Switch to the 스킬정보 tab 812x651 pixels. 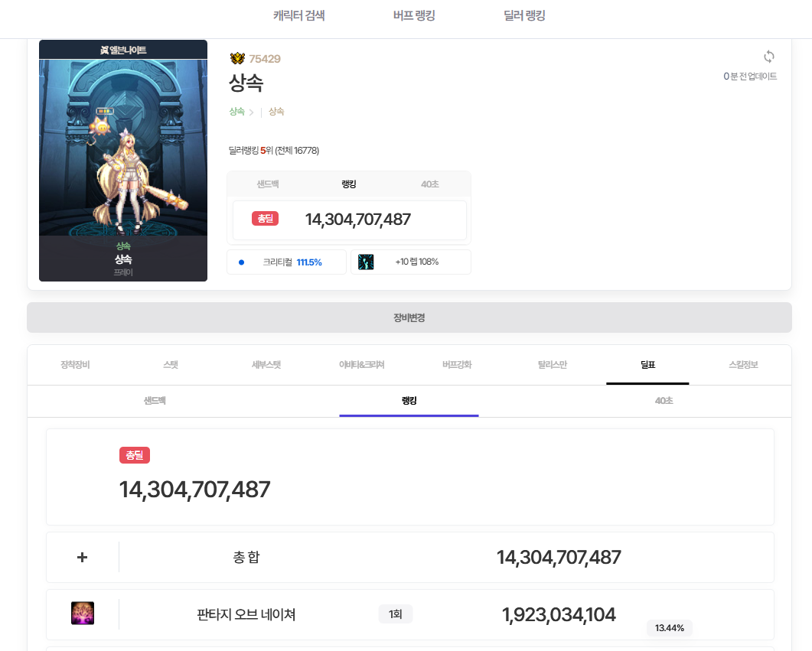pyautogui.click(x=744, y=365)
